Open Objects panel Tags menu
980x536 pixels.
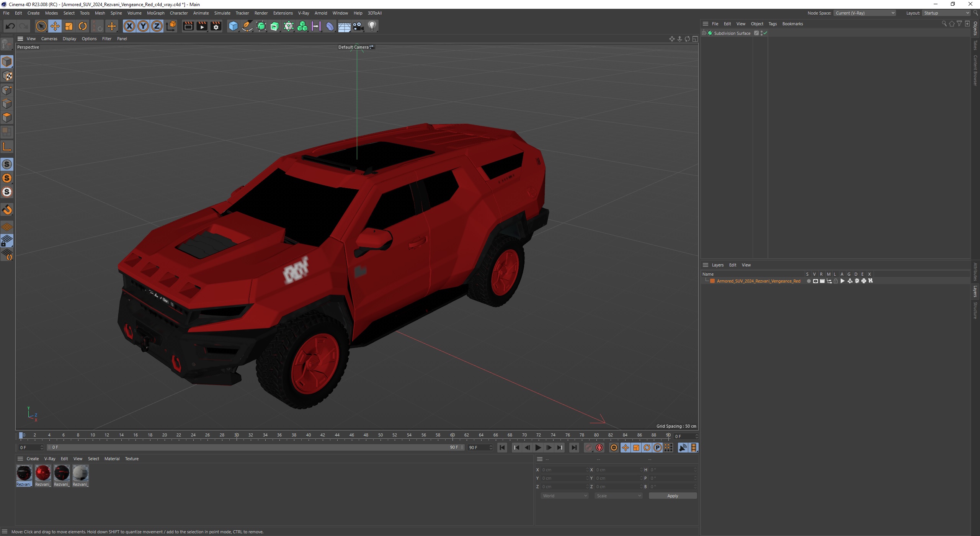coord(773,24)
